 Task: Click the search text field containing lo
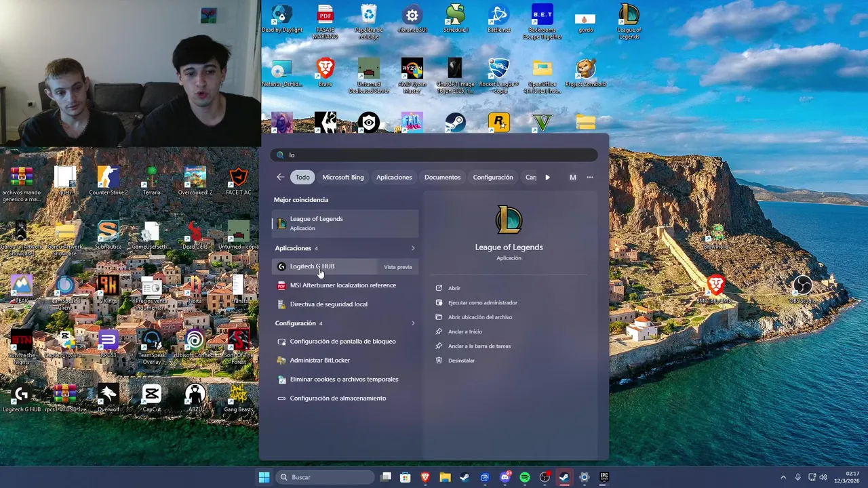(434, 155)
